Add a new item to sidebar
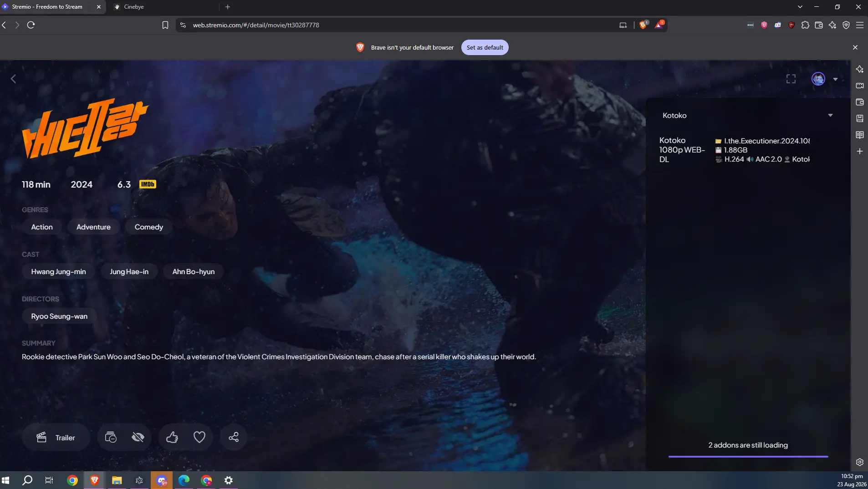The width and height of the screenshot is (868, 489). tap(860, 151)
